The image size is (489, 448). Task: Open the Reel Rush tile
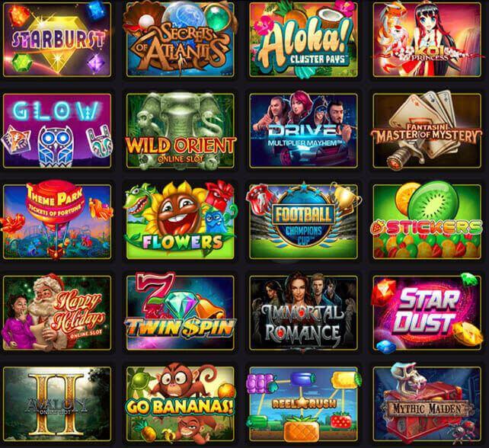(303, 404)
